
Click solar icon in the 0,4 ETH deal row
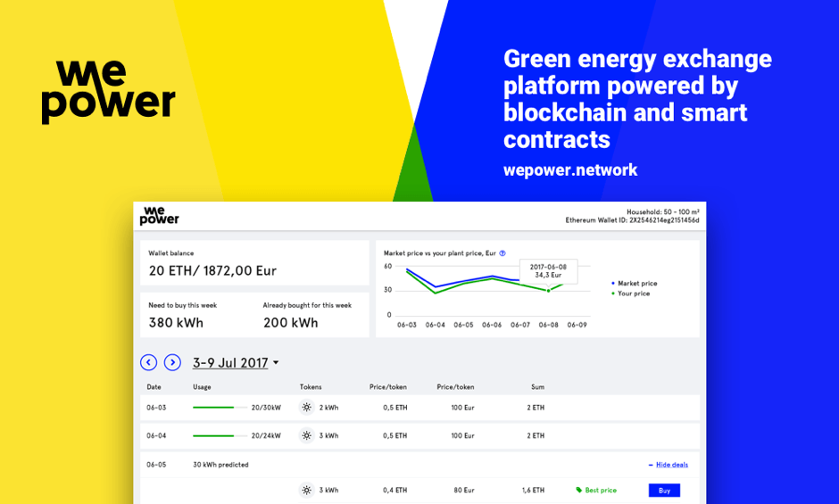[x=307, y=490]
